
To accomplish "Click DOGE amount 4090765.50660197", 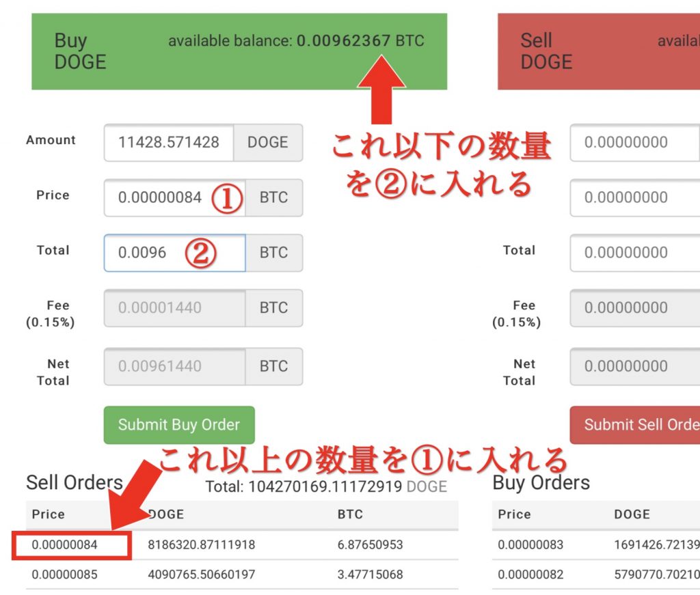I will [202, 575].
